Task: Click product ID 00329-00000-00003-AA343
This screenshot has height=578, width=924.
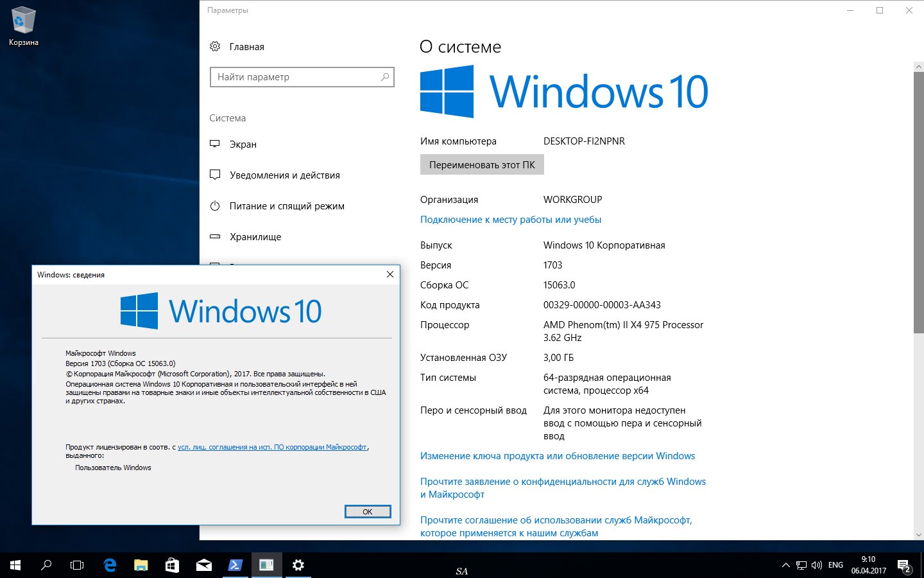Action: coord(602,305)
